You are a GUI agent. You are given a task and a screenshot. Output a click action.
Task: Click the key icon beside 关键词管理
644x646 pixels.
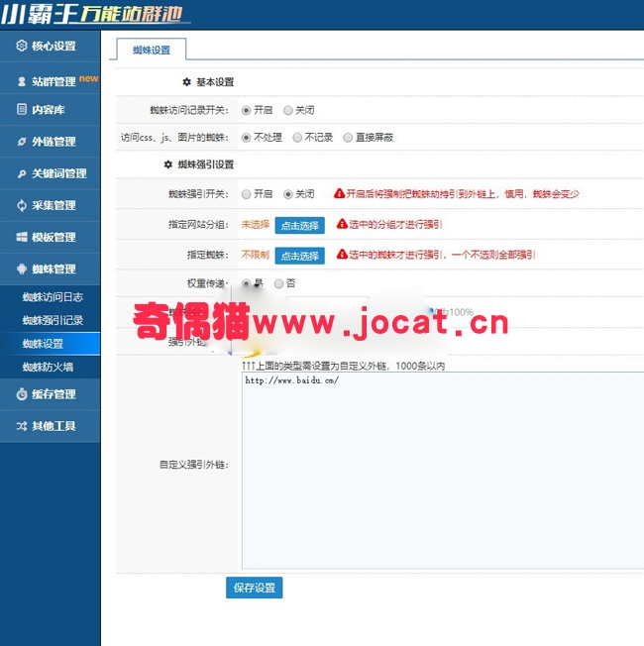pos(22,173)
